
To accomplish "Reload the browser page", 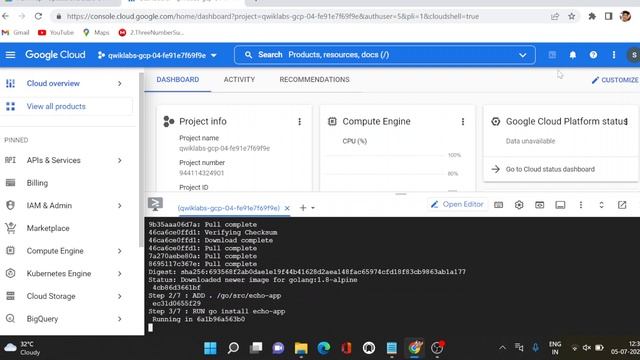I will point(38,16).
